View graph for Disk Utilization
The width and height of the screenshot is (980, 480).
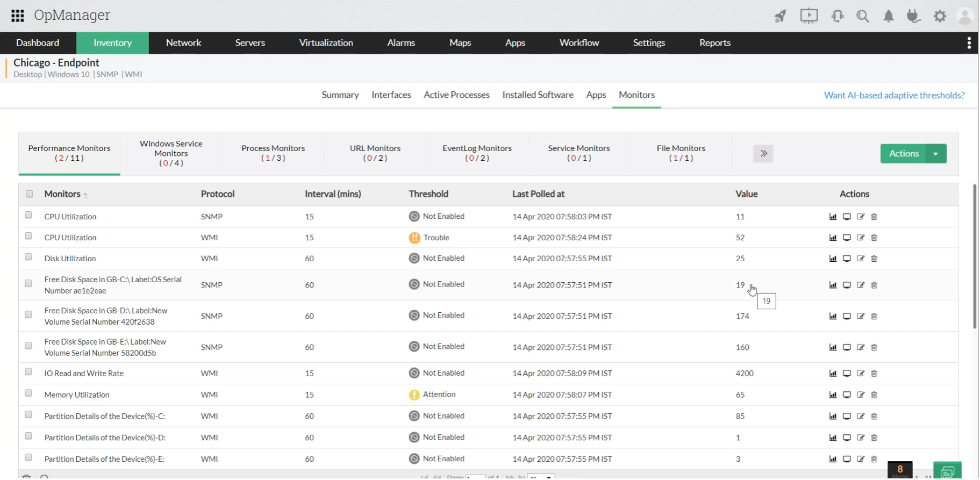coord(833,259)
